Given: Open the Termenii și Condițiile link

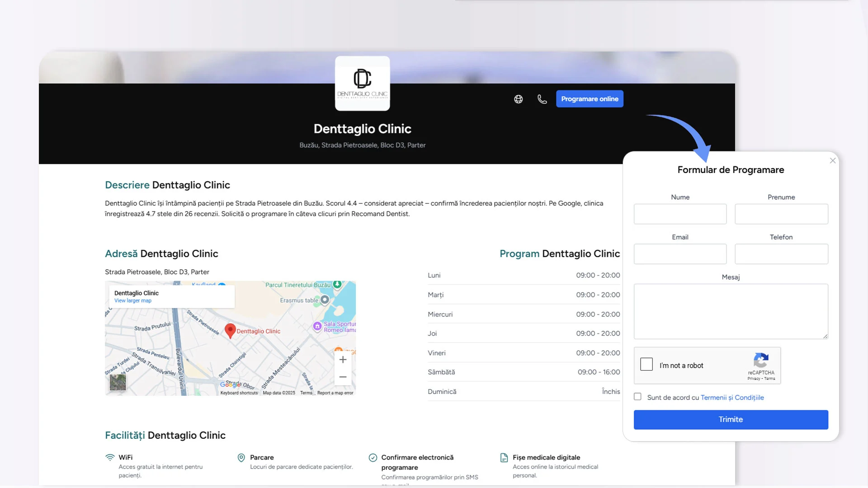Looking at the screenshot, I should click(x=732, y=398).
